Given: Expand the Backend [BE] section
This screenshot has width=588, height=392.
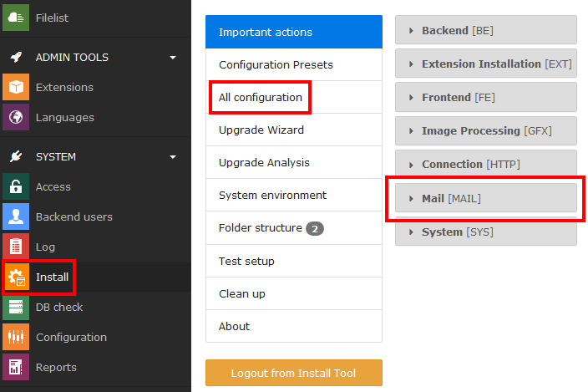Looking at the screenshot, I should coord(485,30).
